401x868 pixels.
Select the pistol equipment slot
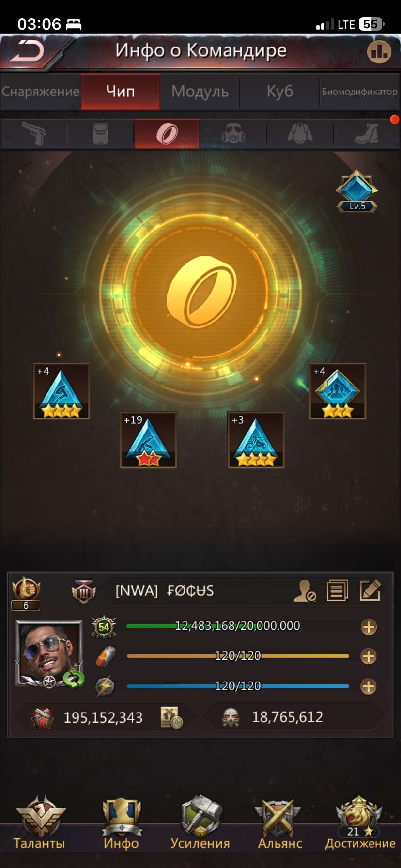coord(34,134)
